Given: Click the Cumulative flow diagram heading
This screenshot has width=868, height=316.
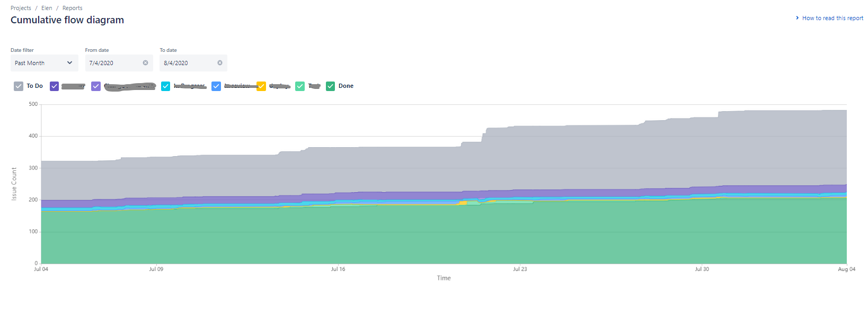Looking at the screenshot, I should [67, 20].
